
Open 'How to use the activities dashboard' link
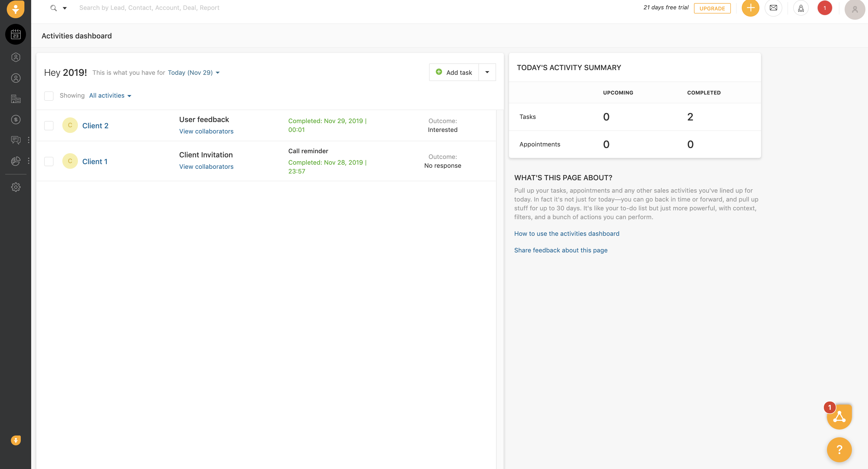(566, 233)
